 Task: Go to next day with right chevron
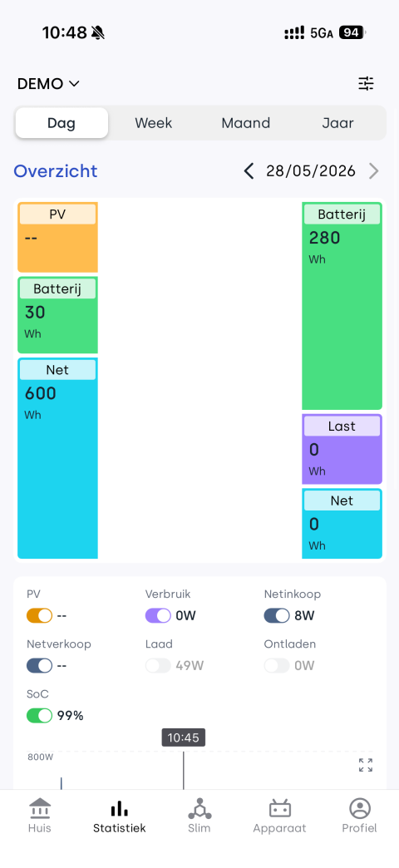coord(374,171)
